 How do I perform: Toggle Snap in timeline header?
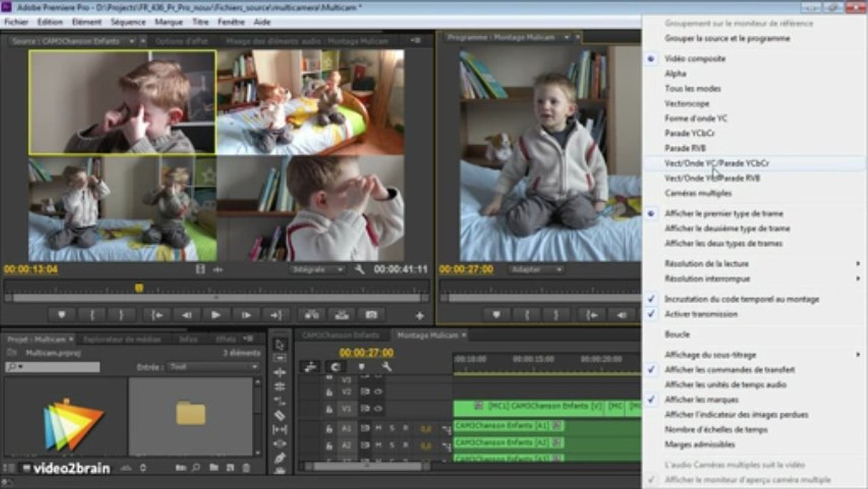335,367
